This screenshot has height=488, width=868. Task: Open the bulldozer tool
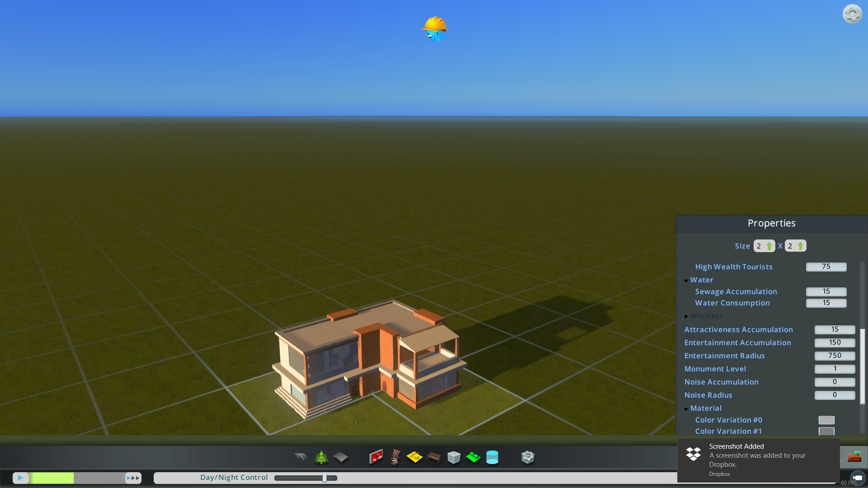(x=854, y=456)
